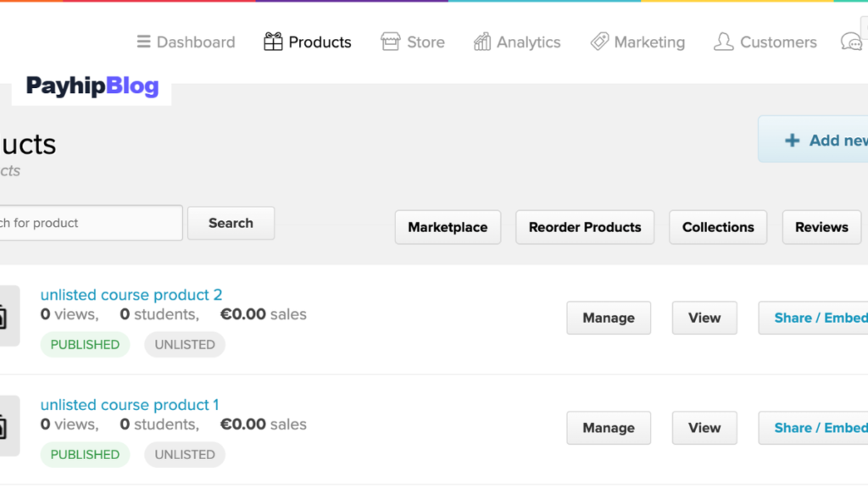Click the Analytics bar chart icon

point(482,42)
